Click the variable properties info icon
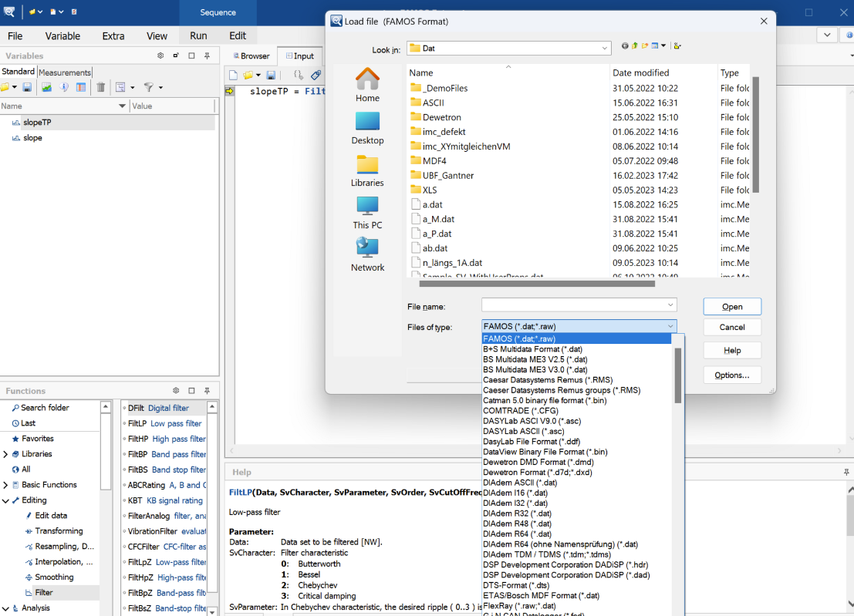 tap(64, 87)
